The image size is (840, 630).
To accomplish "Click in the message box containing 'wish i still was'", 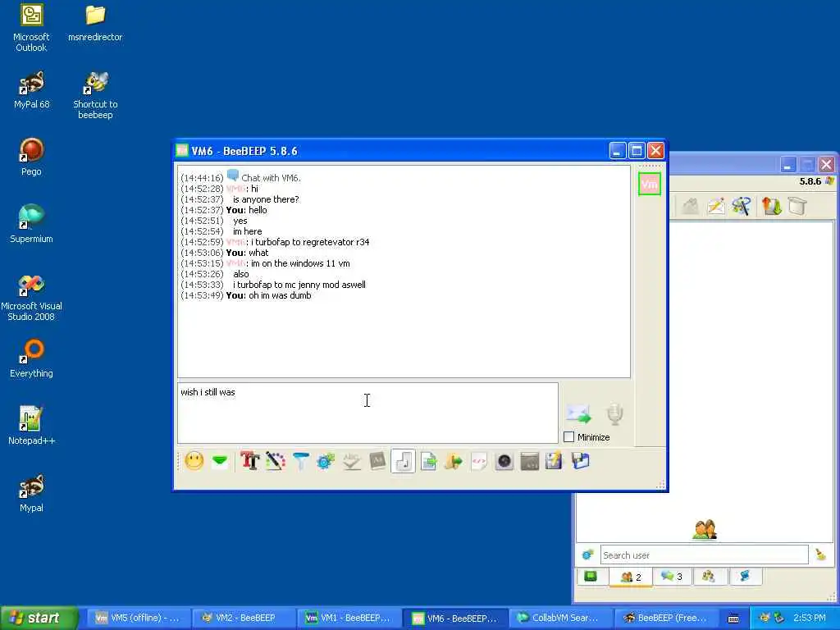I will [x=367, y=413].
